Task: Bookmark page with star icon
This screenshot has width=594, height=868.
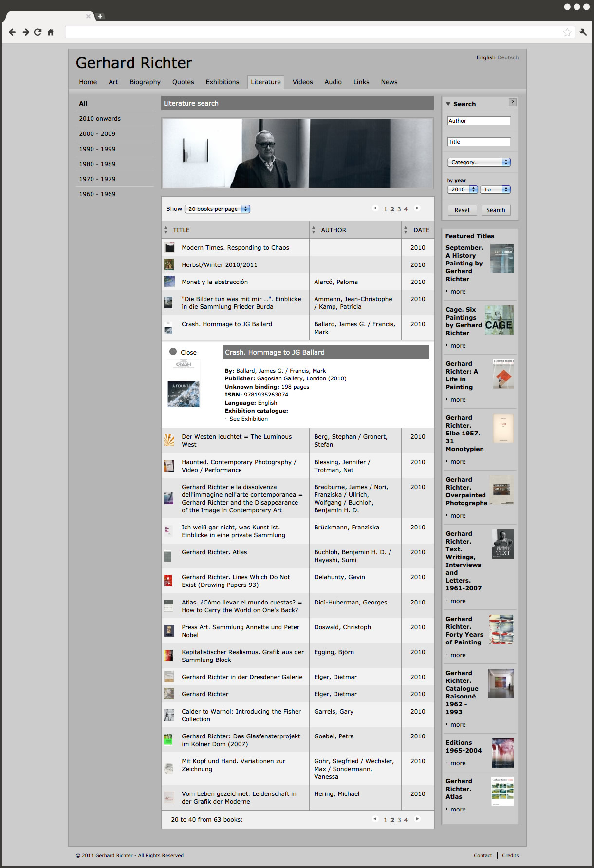Action: point(567,32)
